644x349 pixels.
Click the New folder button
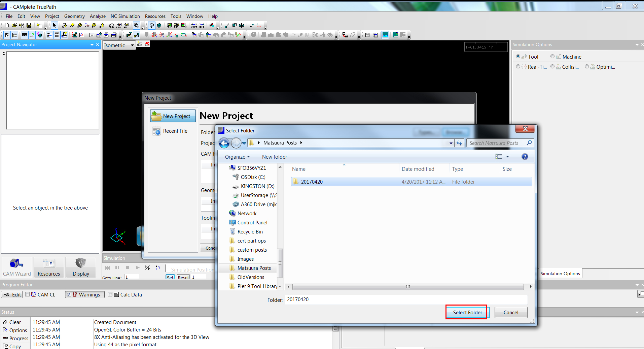click(275, 157)
